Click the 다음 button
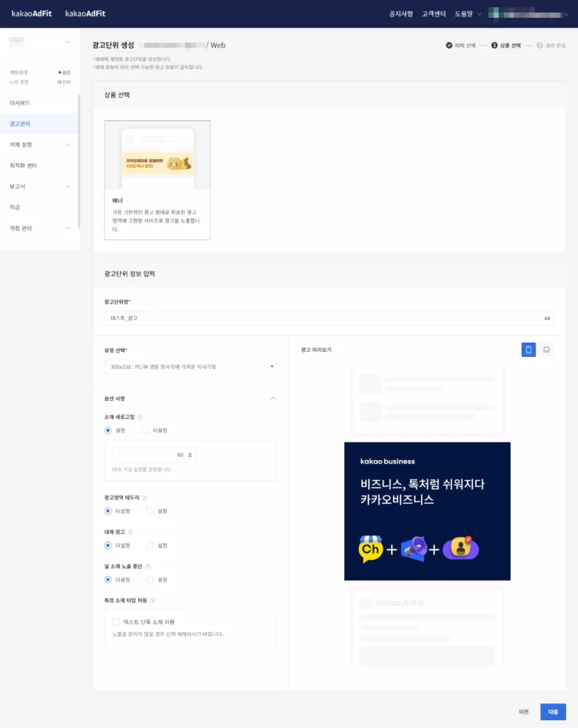Viewport: 578px width, 728px height. point(552,712)
